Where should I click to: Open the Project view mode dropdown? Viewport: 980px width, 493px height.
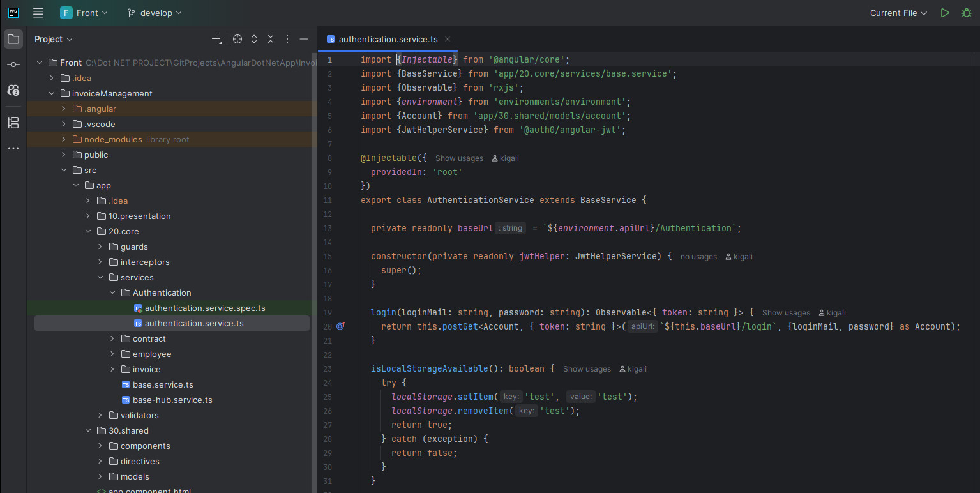54,39
